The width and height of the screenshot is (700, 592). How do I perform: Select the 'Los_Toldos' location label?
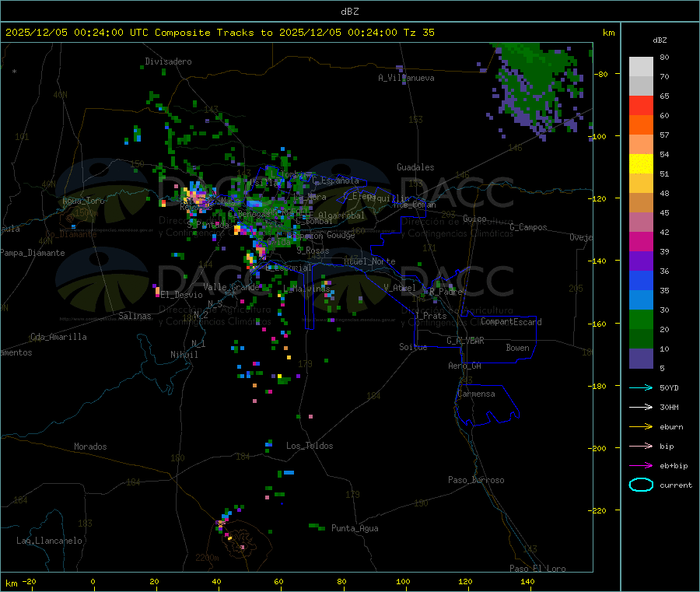pos(310,446)
